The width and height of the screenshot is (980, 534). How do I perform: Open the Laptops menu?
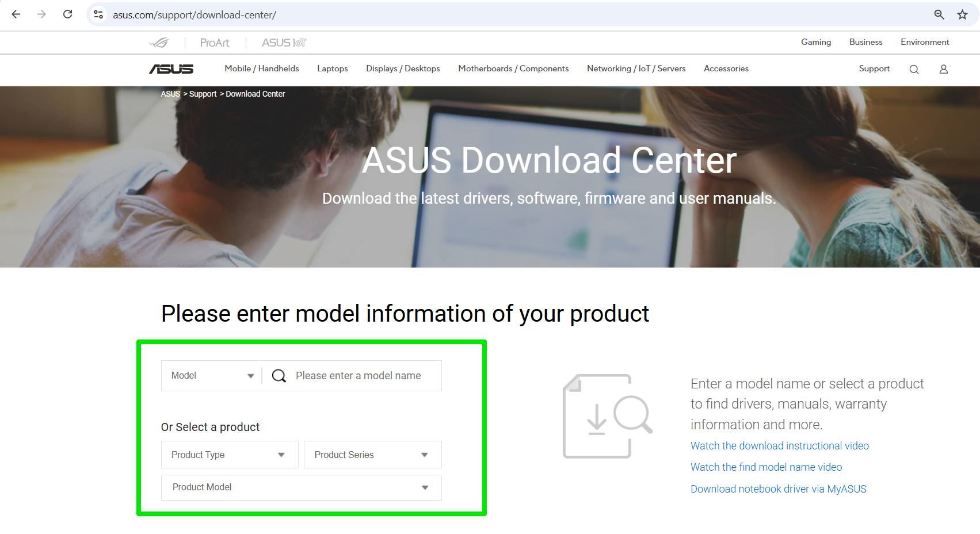333,68
